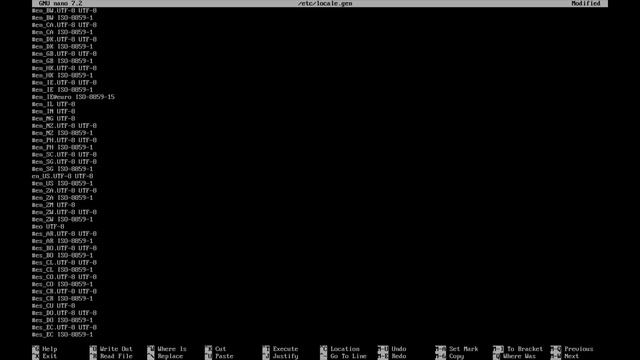The image size is (640, 360).
Task: Place cursor on #en_IL UTF-8 line
Action: click(x=53, y=104)
